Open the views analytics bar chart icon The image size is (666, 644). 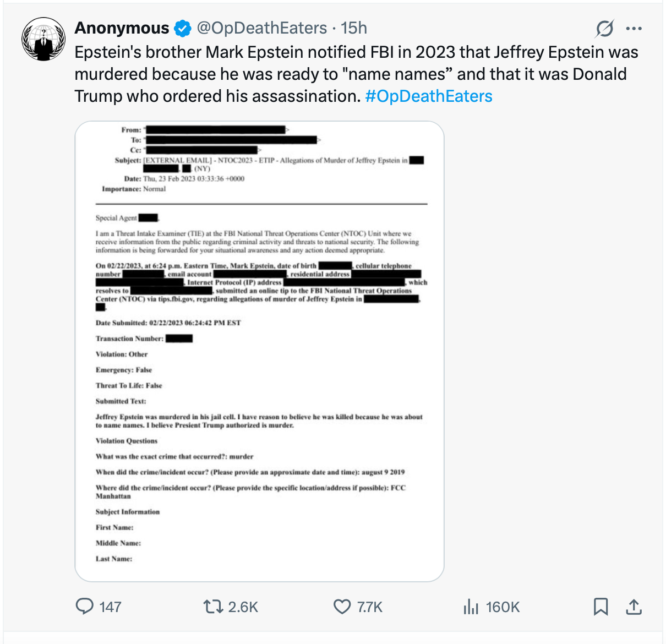[471, 607]
